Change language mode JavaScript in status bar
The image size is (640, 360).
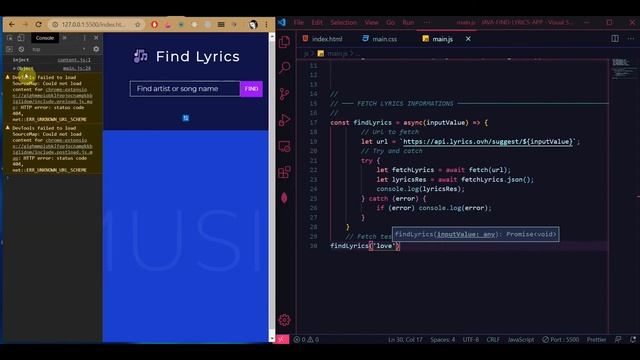pyautogui.click(x=521, y=340)
